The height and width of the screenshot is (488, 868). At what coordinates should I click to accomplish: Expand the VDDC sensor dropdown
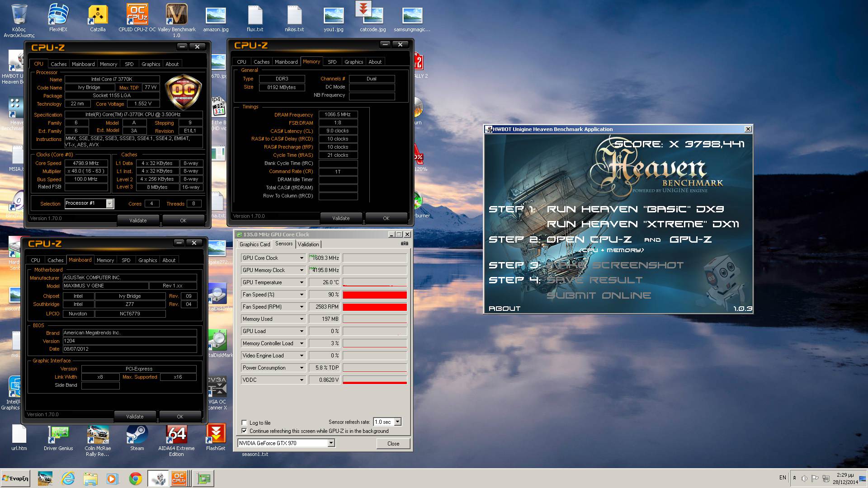pyautogui.click(x=302, y=380)
